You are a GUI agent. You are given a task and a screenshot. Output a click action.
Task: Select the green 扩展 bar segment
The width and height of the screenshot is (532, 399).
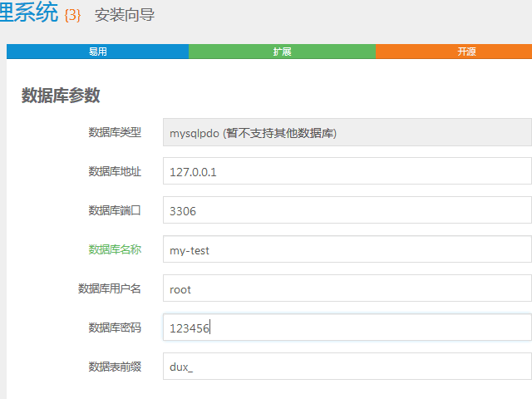point(282,52)
